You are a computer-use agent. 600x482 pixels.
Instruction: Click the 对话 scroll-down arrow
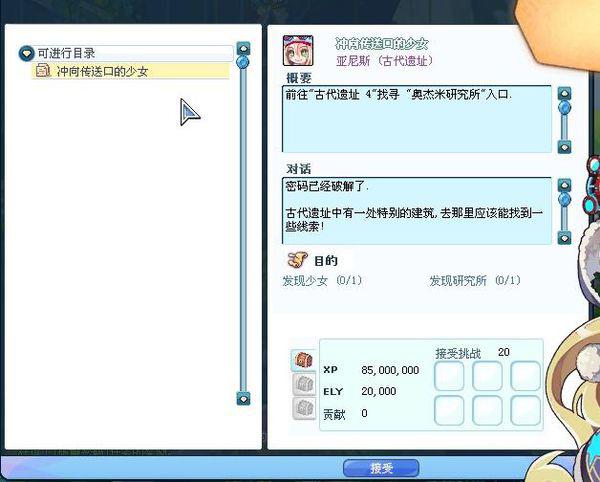pyautogui.click(x=564, y=238)
